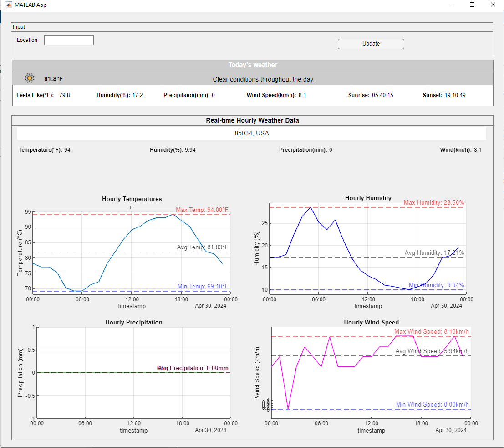The height and width of the screenshot is (448, 504).
Task: Click the Input panel title
Action: pyautogui.click(x=19, y=27)
